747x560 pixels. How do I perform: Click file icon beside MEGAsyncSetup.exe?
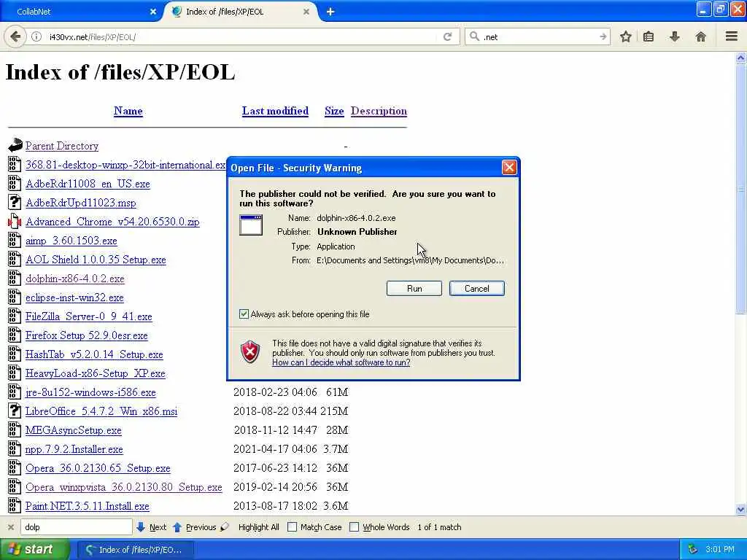coord(15,429)
